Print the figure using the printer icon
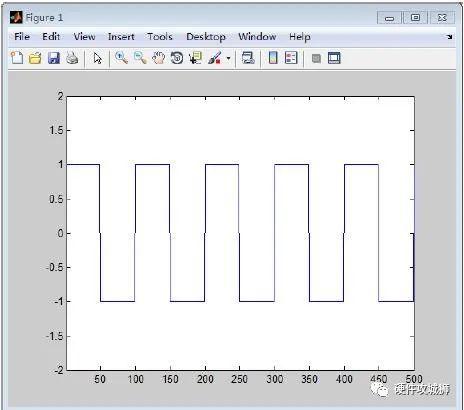This screenshot has width=464, height=410. 72,58
